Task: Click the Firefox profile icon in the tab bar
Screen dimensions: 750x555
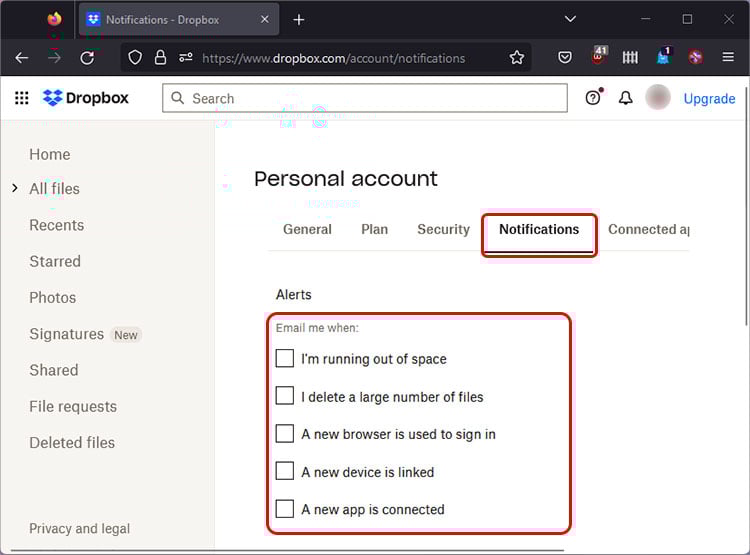Action: click(x=54, y=19)
